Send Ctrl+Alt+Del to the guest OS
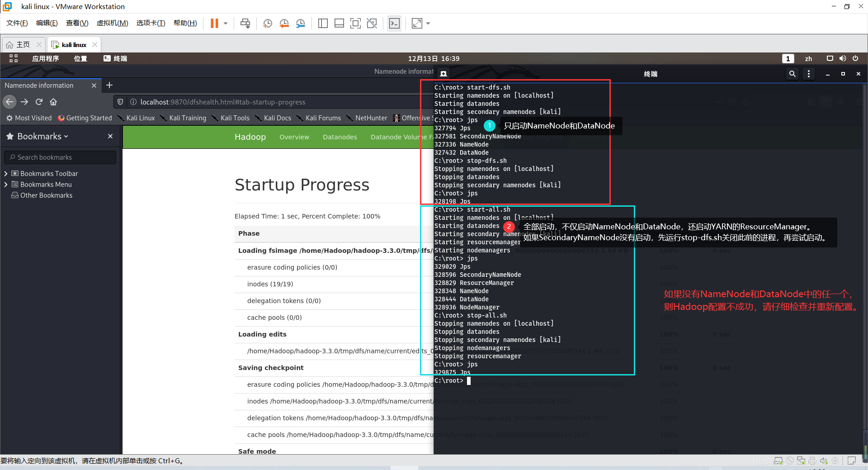The width and height of the screenshot is (868, 470). point(245,23)
